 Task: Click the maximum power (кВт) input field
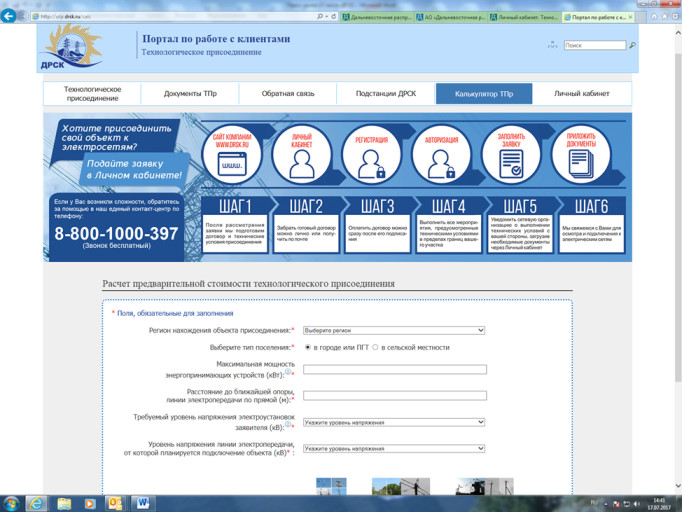(394, 370)
